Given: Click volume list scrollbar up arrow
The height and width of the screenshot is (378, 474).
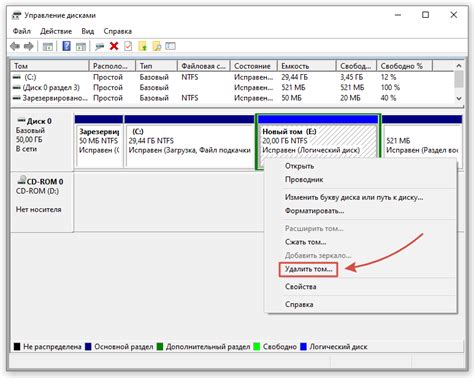Looking at the screenshot, I should 459,66.
